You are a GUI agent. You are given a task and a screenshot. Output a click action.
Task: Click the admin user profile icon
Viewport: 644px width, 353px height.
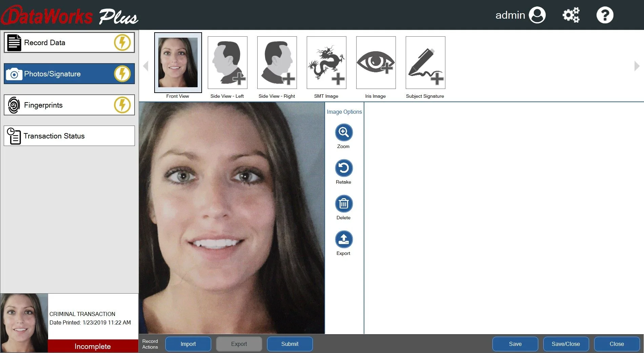pos(537,15)
